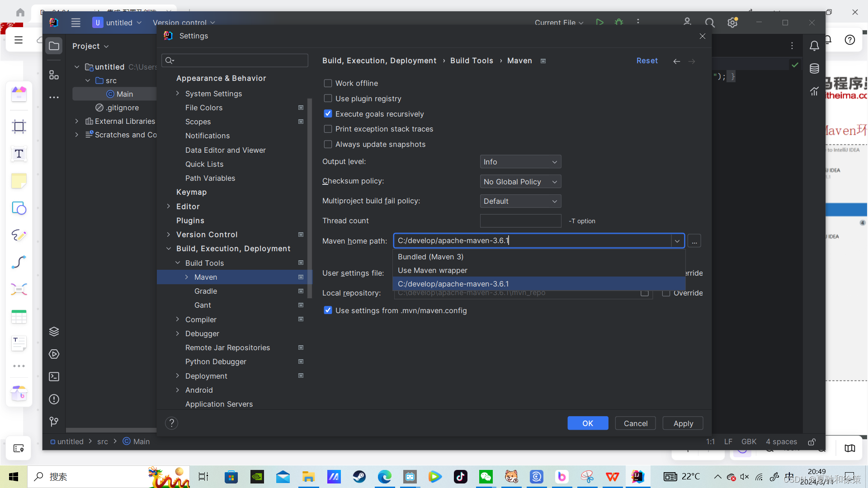Click the settings tree vertical scrollbar
Screen dimensions: 868x488
click(310, 198)
